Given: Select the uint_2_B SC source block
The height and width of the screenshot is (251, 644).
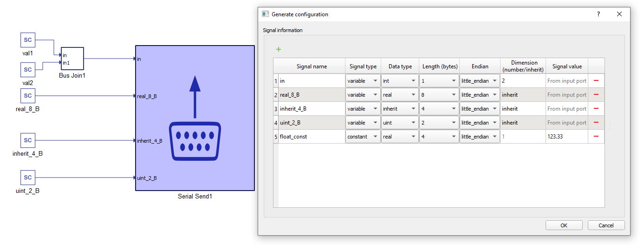Looking at the screenshot, I should click(28, 178).
